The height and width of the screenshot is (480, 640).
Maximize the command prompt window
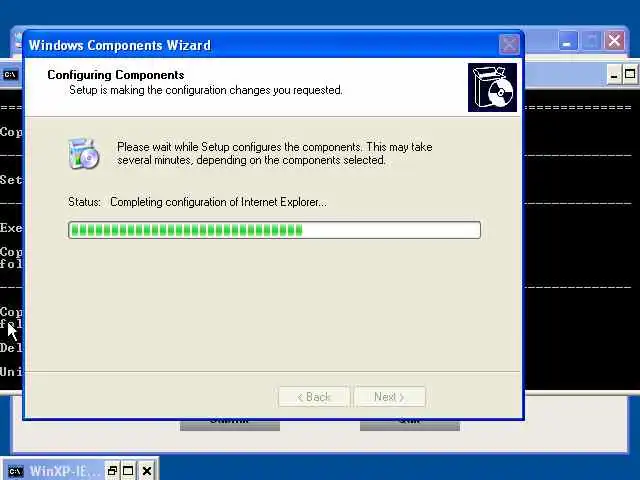[630, 75]
